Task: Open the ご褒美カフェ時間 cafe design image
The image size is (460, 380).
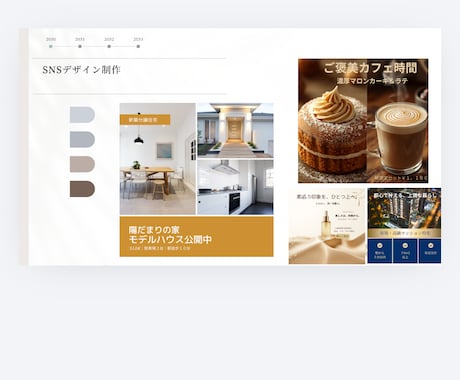Action: coord(363,121)
